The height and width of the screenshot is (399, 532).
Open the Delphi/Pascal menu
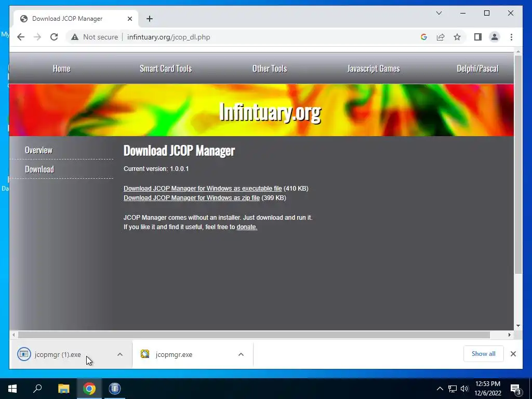(x=477, y=69)
